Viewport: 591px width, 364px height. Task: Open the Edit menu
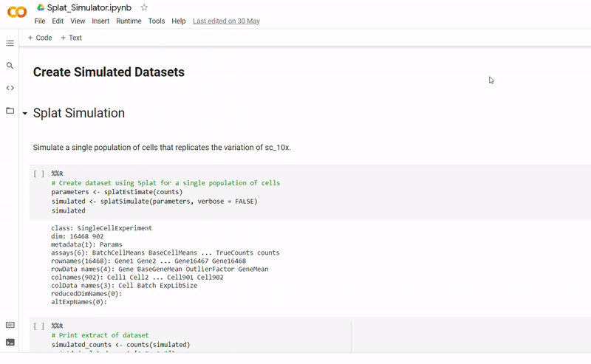coord(58,21)
